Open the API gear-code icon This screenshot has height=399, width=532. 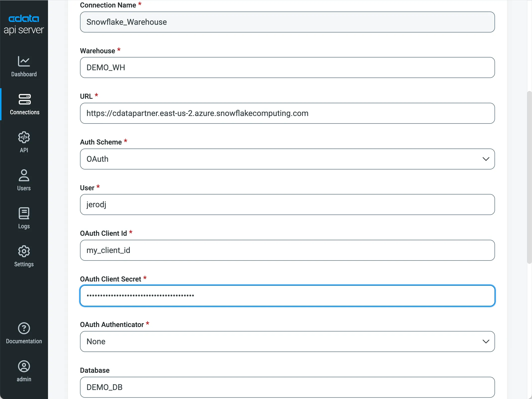(24, 137)
